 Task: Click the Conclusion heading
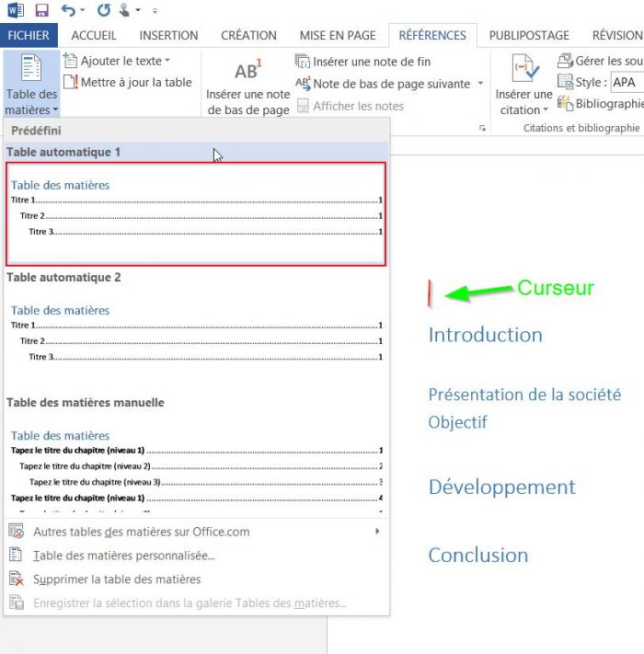pos(478,556)
